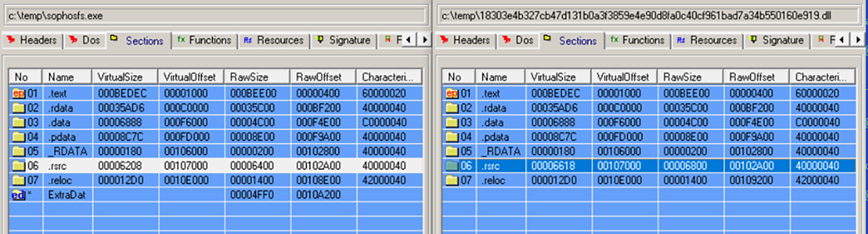This screenshot has height=234, width=868.
Task: Click ep icon of .text row in dll pane
Action: point(452,93)
